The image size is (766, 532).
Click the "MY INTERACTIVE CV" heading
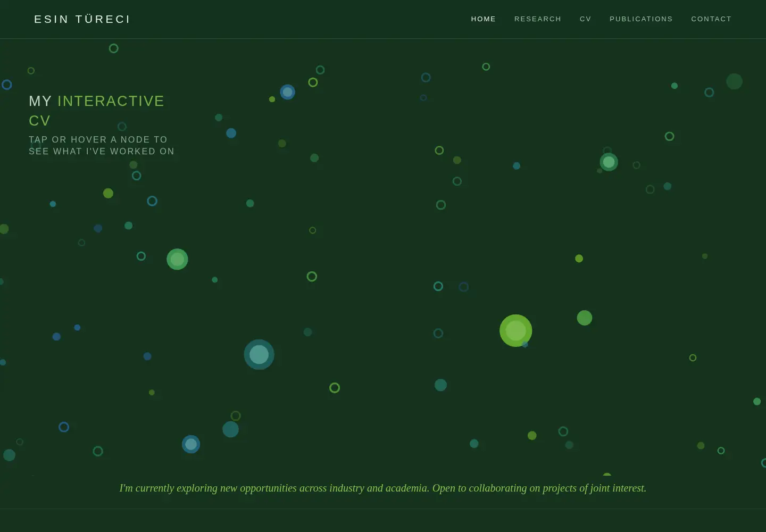point(97,111)
